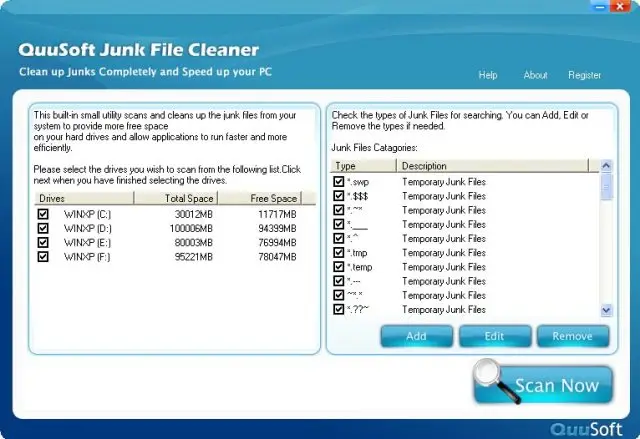Toggle the *.___ junk type checkbox
This screenshot has height=439, width=640.
[338, 224]
